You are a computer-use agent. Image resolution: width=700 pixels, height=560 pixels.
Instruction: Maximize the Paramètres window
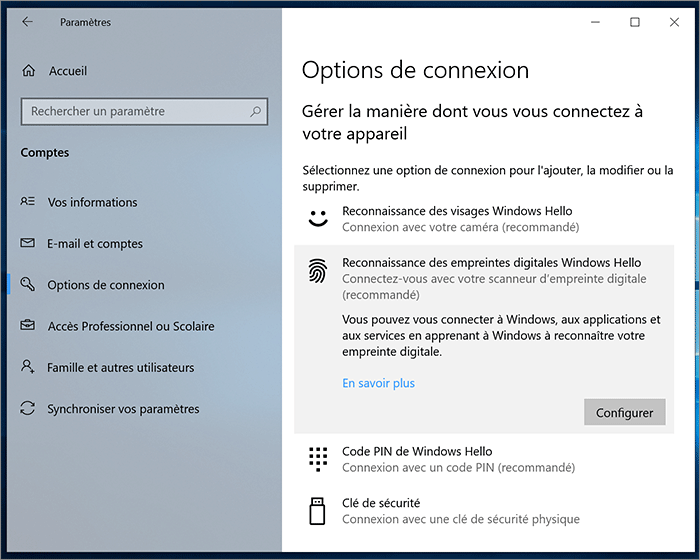coord(634,22)
